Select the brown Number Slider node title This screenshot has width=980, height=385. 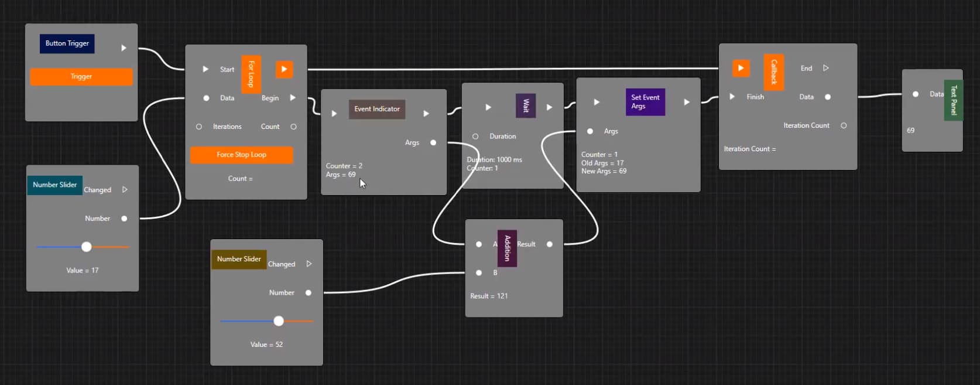239,260
